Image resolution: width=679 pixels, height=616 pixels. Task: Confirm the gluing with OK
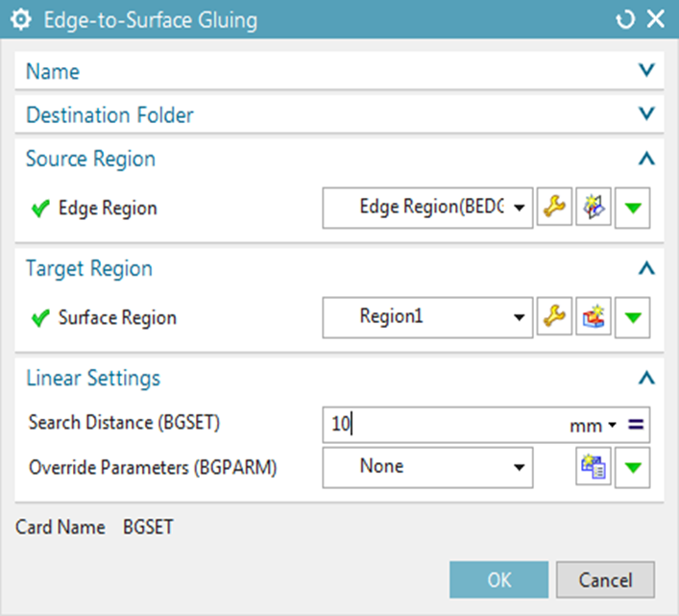498,579
